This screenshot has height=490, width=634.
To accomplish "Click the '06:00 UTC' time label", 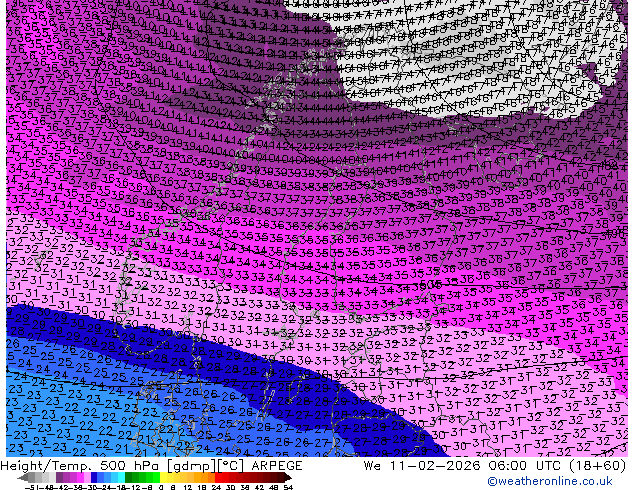I will pos(526,466).
